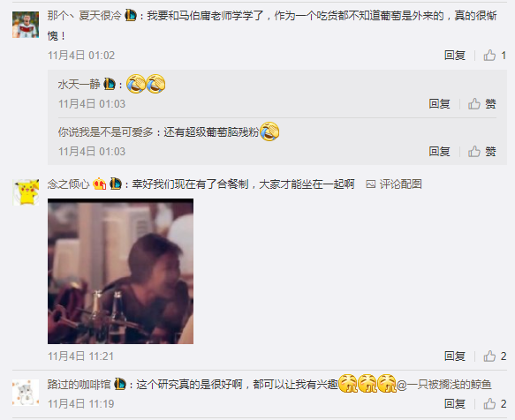Reply to 那个、夏天很冷's comment
The width and height of the screenshot is (515, 420).
point(455,56)
